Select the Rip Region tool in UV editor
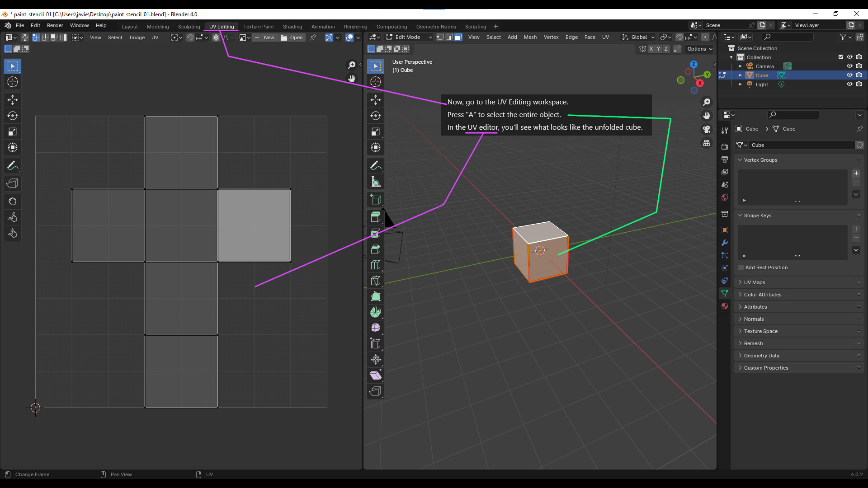Viewport: 868px width, 488px height. [13, 183]
